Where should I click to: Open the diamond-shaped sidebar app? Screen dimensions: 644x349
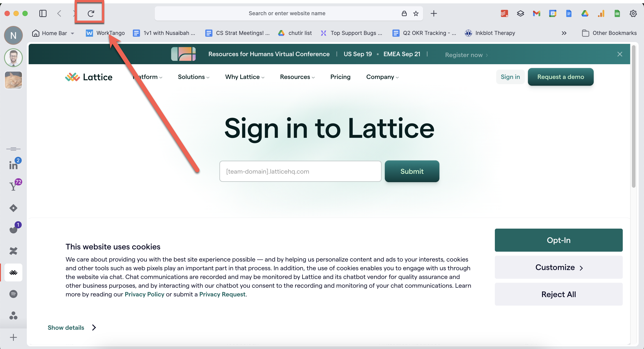(x=13, y=208)
